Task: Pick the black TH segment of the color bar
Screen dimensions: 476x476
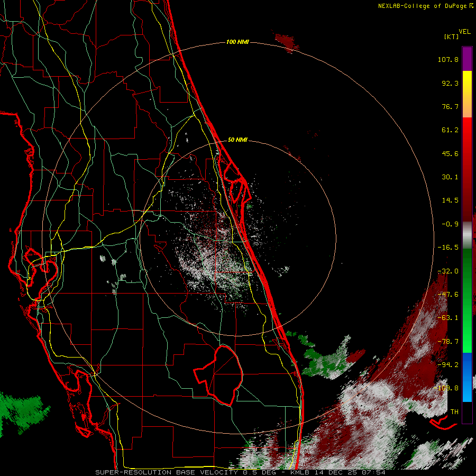Action: 467,412
